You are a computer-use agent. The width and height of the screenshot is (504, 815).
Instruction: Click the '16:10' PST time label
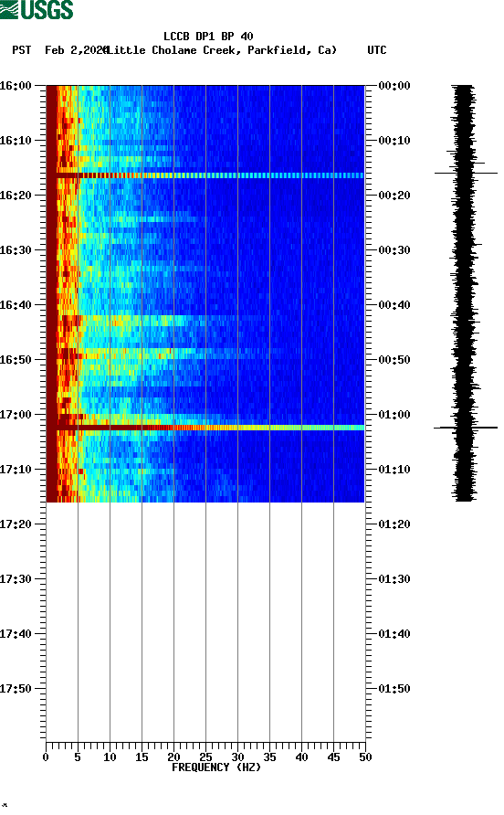tap(16, 141)
